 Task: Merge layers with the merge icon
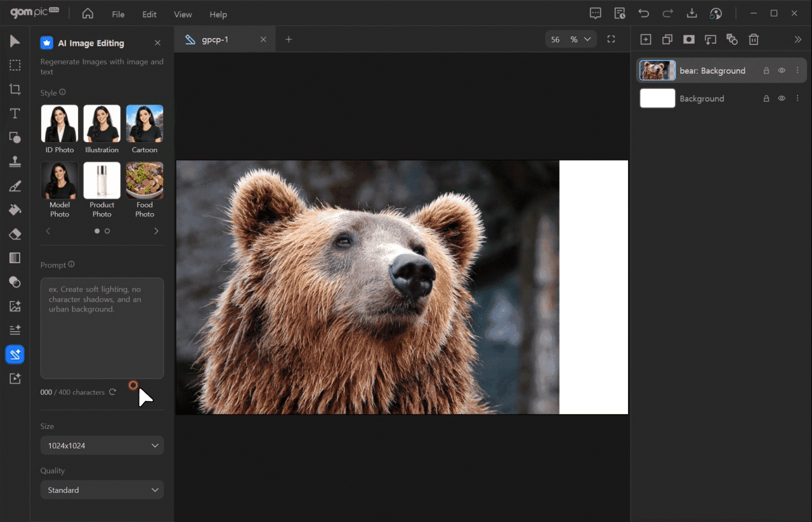tap(732, 39)
